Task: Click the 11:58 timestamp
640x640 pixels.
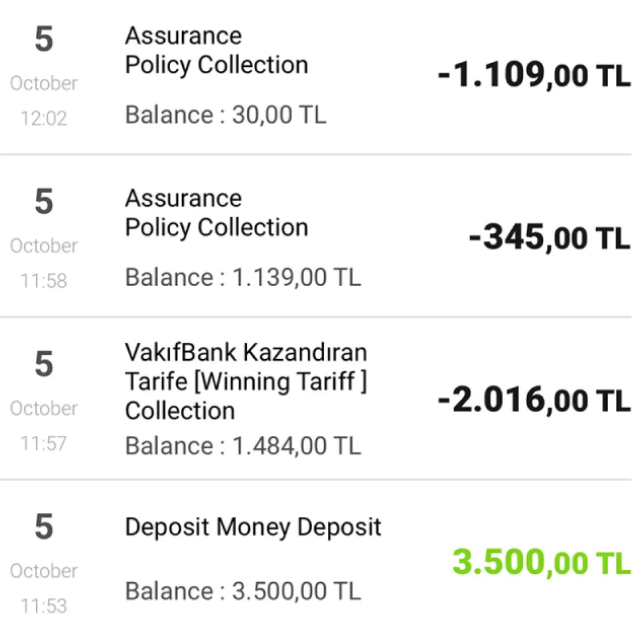Action: [x=44, y=281]
